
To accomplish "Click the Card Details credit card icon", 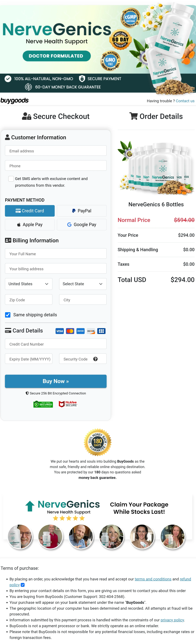I will (8, 330).
